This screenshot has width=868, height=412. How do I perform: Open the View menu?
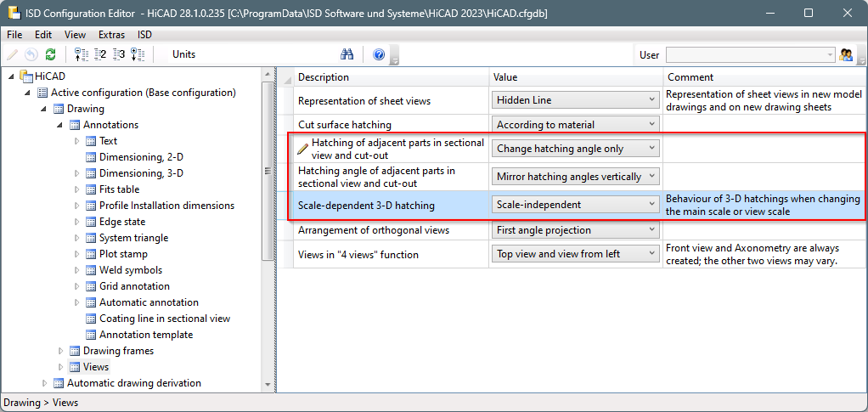coord(75,34)
